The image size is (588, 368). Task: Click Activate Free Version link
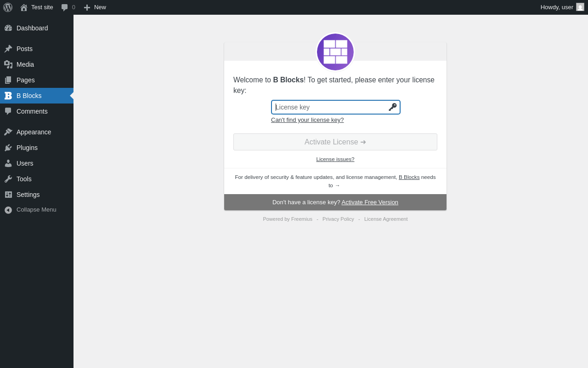pos(370,202)
